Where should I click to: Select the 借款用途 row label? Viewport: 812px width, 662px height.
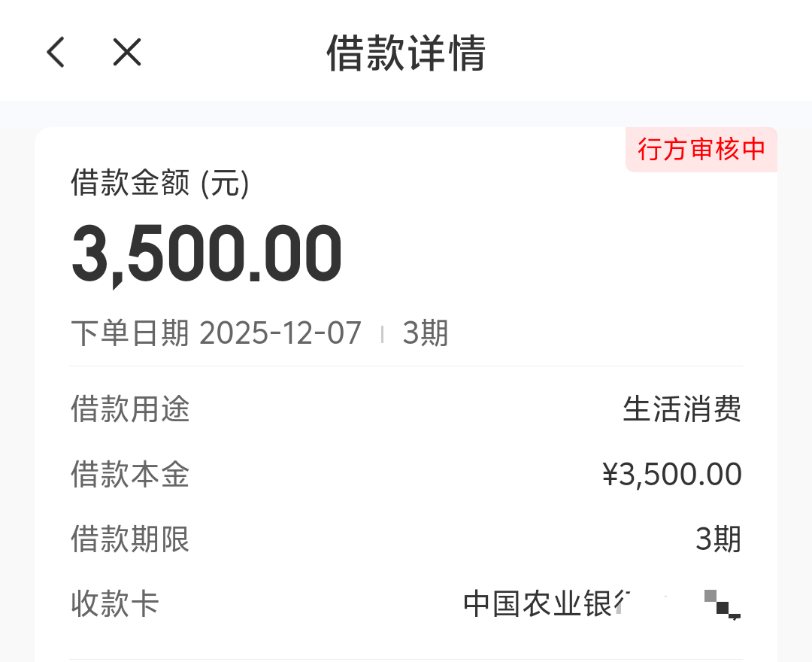(130, 410)
